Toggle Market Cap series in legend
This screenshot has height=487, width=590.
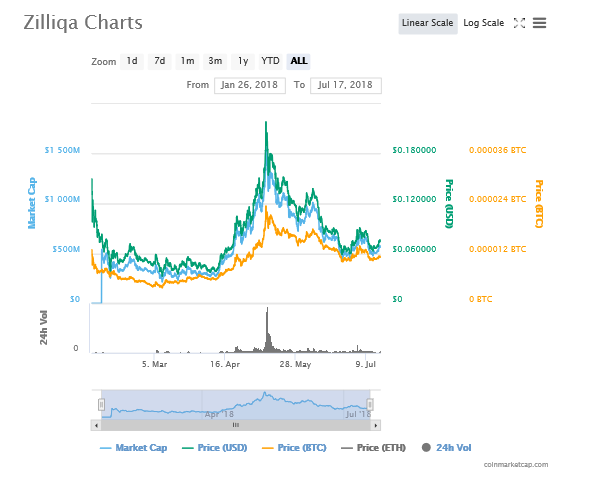click(134, 448)
